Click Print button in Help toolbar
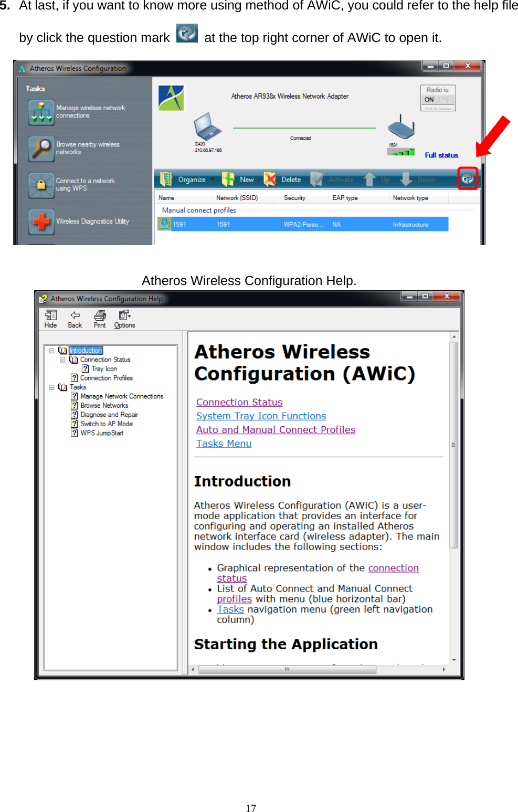Screen dimensions: 518x812 tap(100, 319)
